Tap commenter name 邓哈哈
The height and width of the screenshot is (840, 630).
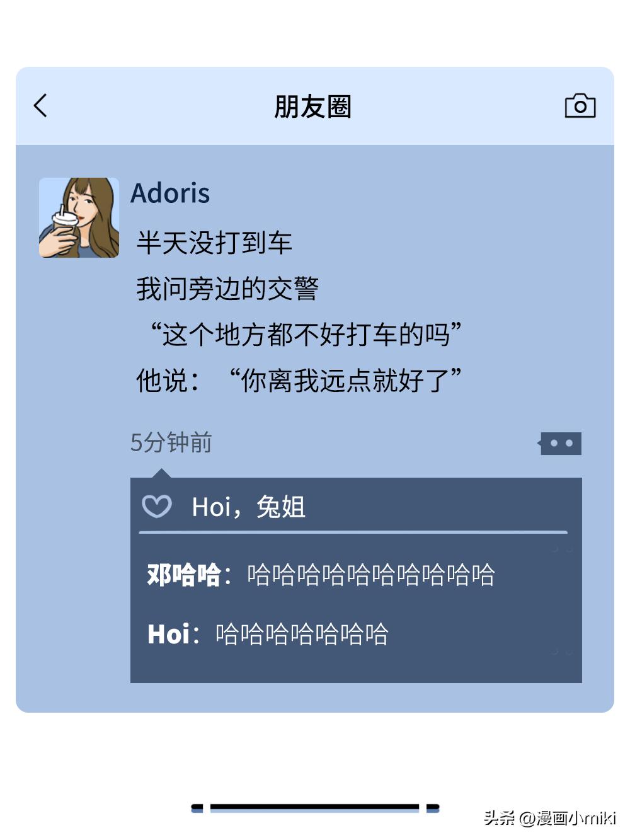pos(184,574)
